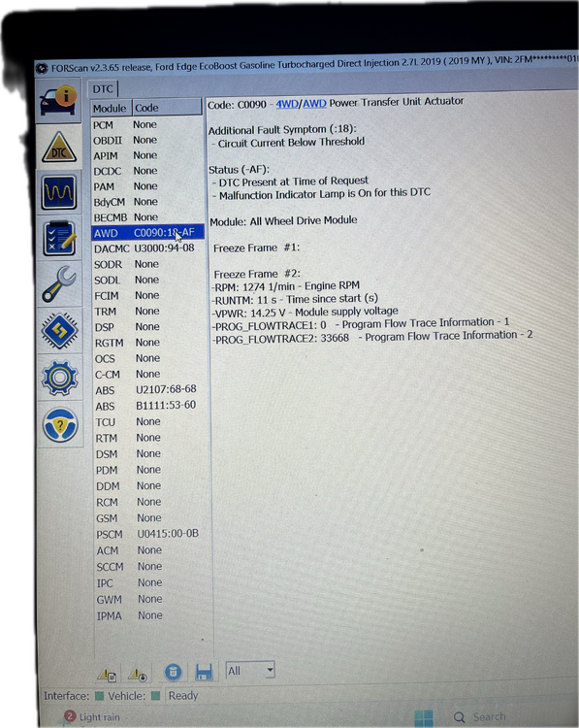
Task: Select the PCM module row
Action: 147,125
